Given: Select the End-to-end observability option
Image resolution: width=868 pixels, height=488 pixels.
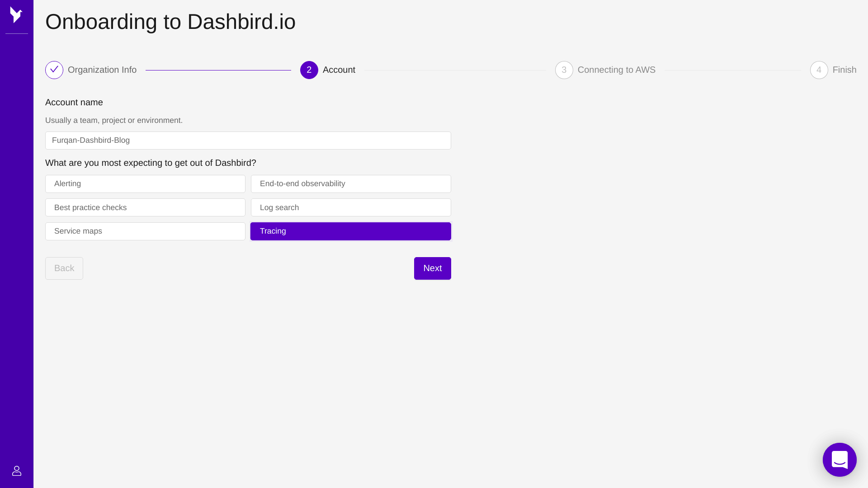Looking at the screenshot, I should coord(350,183).
